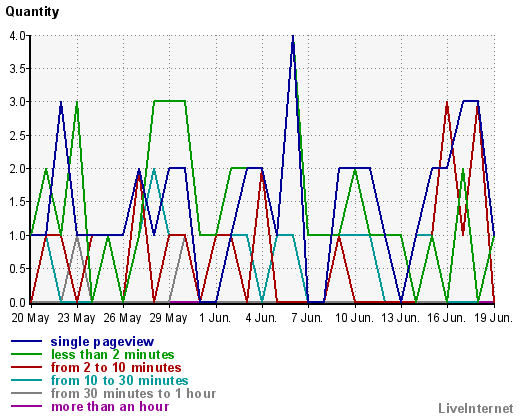Click the 'less than 2 minutes' legend label
This screenshot has width=520, height=418.
click(x=113, y=354)
